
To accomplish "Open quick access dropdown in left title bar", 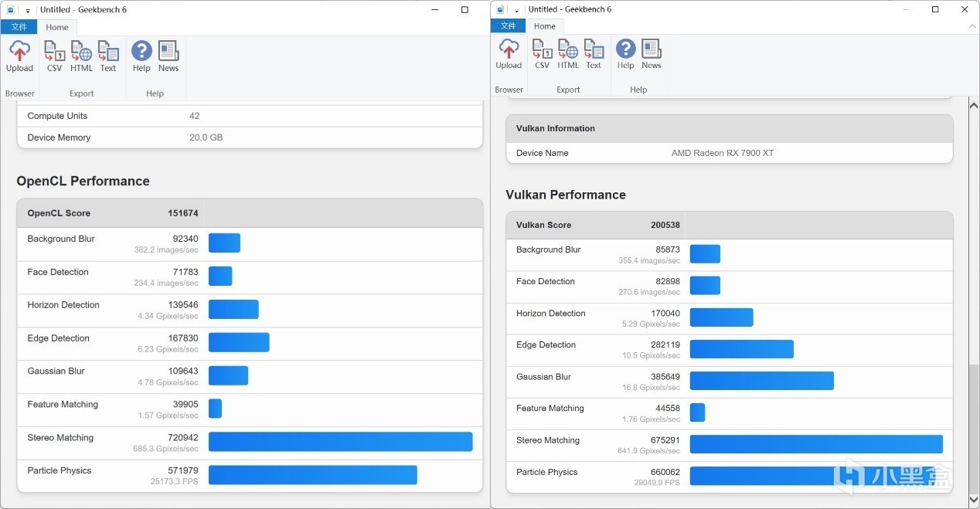I will [x=28, y=11].
